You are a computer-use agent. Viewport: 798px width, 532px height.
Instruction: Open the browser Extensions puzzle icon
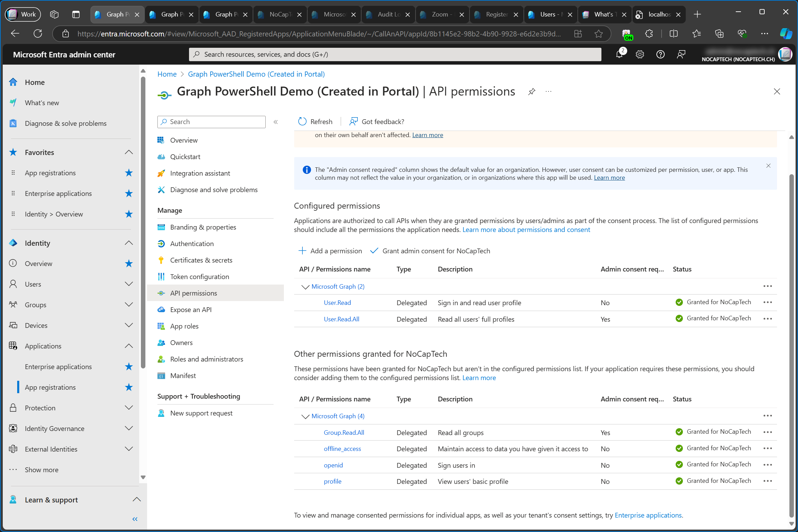tap(649, 34)
